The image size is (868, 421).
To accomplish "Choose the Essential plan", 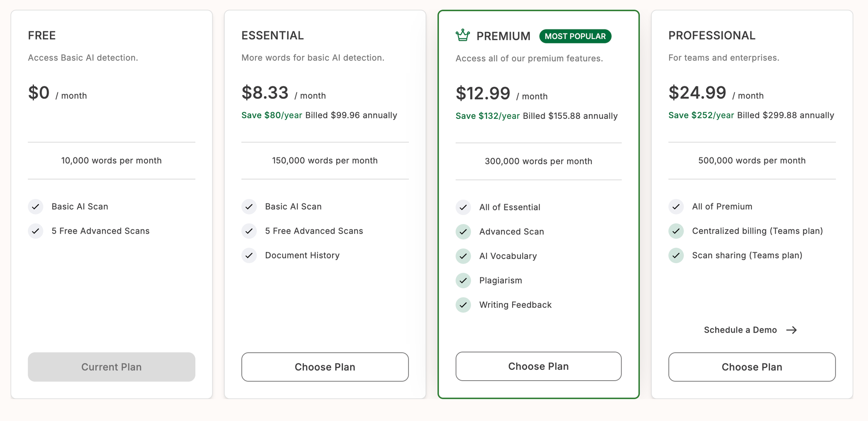I will coord(325,367).
